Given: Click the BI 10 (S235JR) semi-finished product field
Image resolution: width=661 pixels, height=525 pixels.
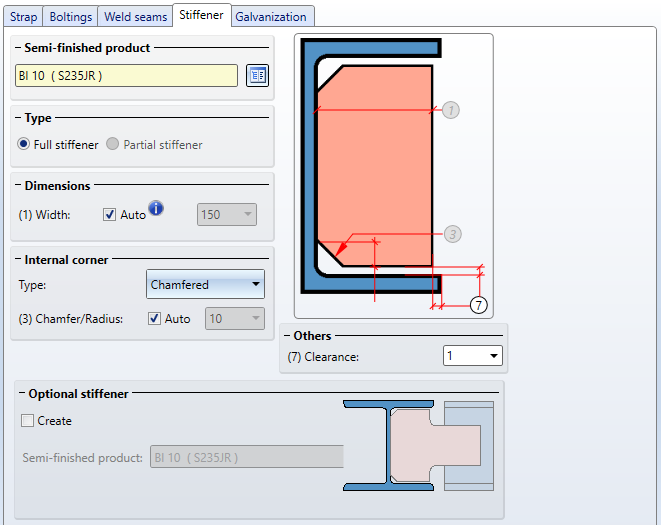Looking at the screenshot, I should (126, 75).
